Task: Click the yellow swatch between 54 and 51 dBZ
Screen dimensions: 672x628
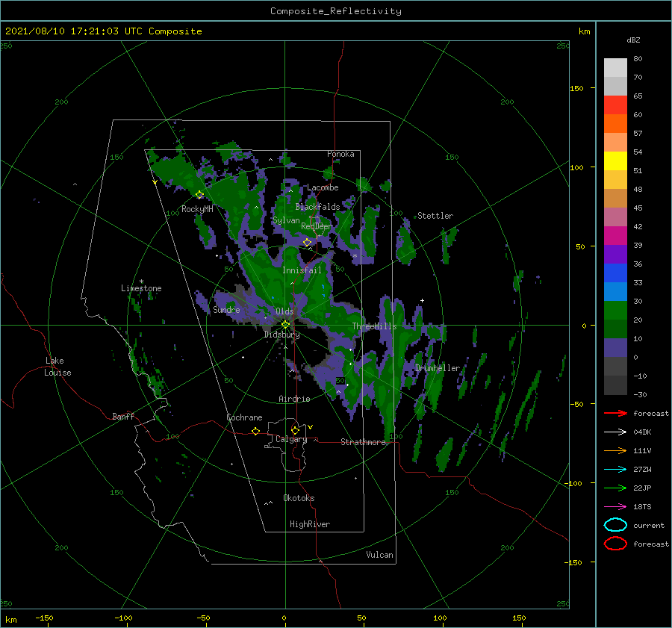Action: [x=615, y=161]
